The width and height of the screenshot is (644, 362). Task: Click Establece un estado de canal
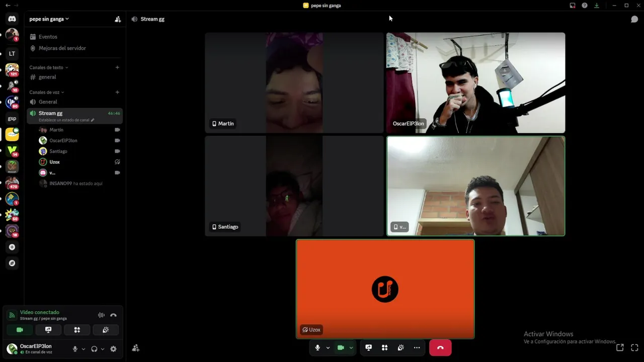66,120
